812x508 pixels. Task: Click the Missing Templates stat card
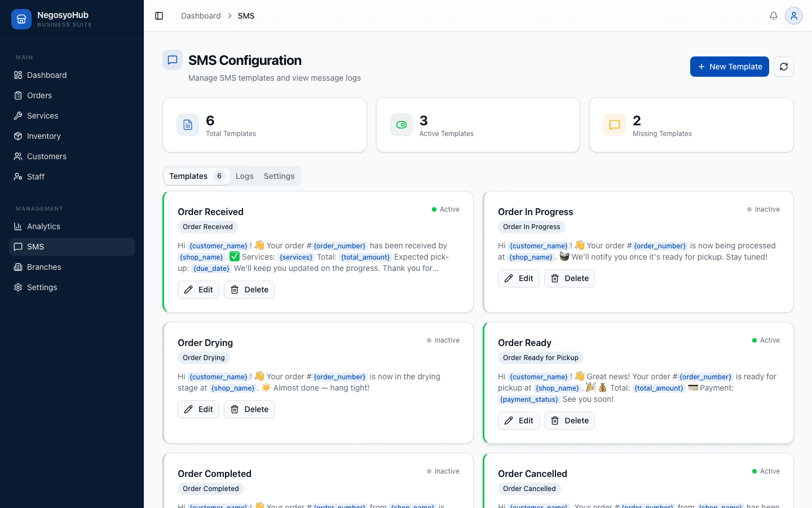tap(691, 125)
